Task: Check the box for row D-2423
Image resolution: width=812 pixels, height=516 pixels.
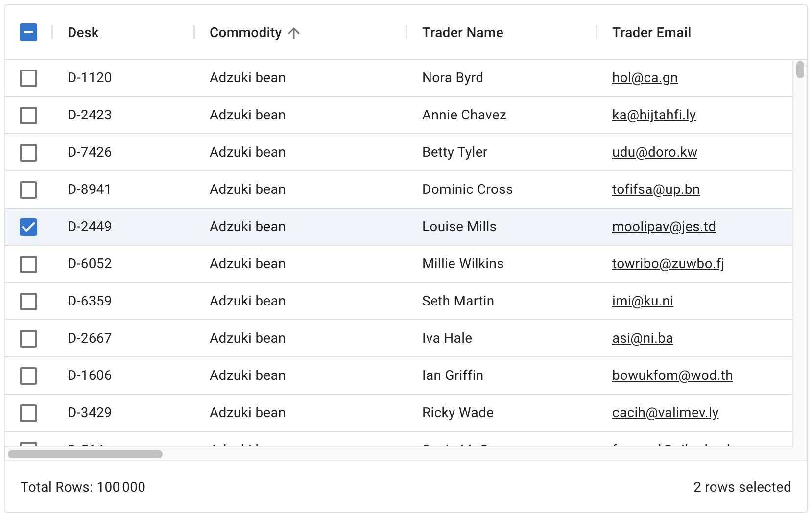Action: point(28,115)
